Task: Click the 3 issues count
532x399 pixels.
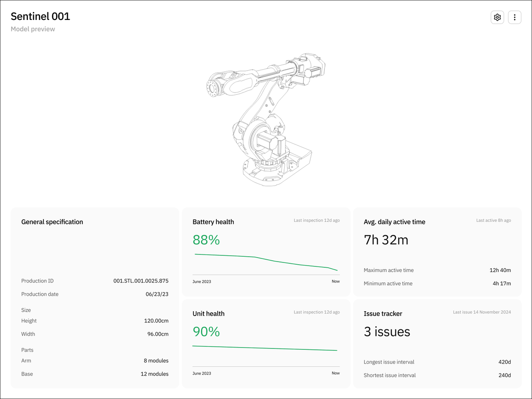Action: pos(387,332)
